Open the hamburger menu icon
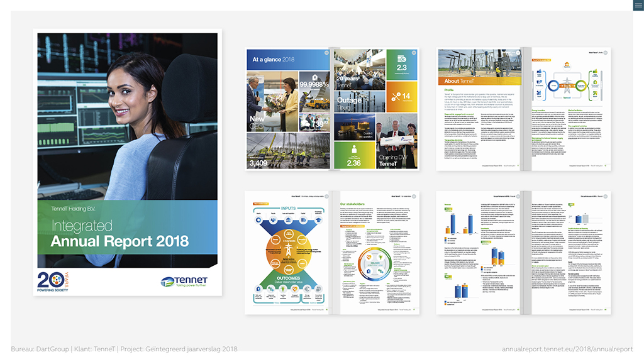The image size is (644, 362). coord(638,5)
